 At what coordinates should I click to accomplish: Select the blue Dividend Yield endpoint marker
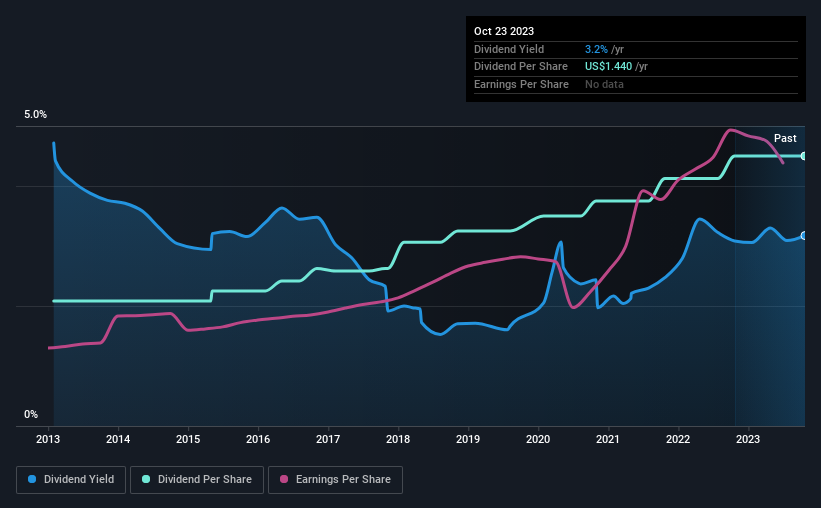click(803, 236)
